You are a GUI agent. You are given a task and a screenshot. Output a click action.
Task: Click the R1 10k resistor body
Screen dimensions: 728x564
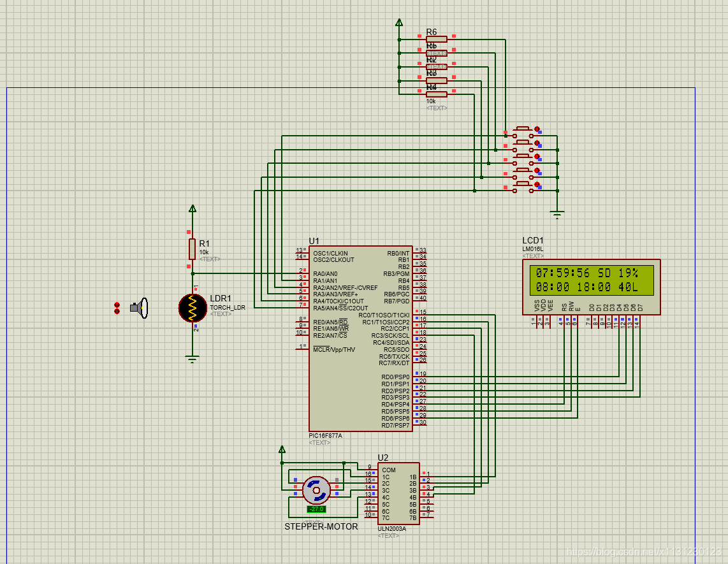(x=193, y=249)
